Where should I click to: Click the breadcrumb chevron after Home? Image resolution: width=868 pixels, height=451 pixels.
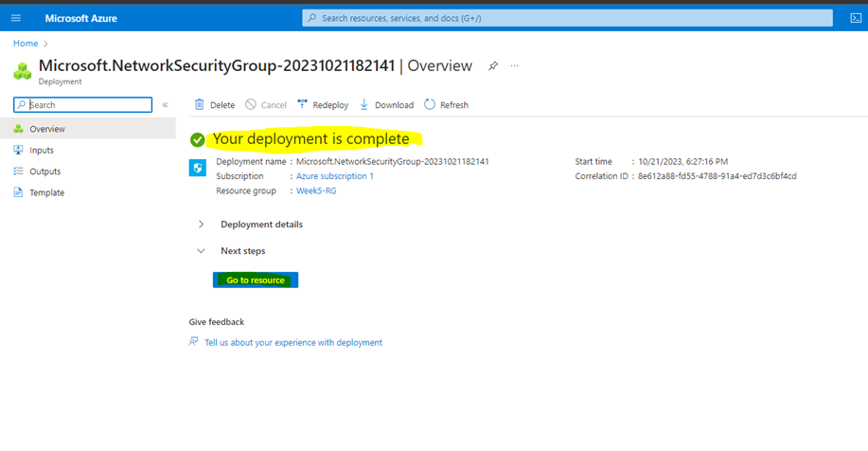(x=45, y=44)
